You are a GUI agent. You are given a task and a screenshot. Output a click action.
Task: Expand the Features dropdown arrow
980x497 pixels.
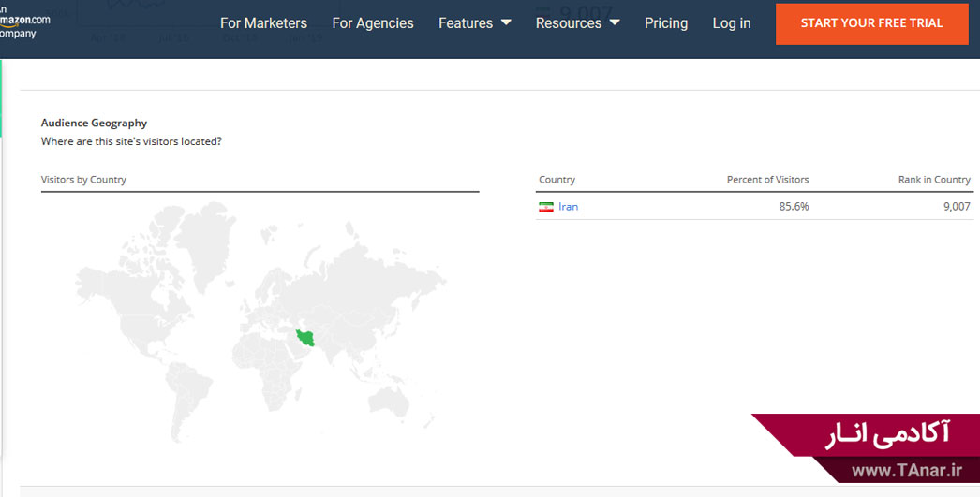pyautogui.click(x=506, y=22)
